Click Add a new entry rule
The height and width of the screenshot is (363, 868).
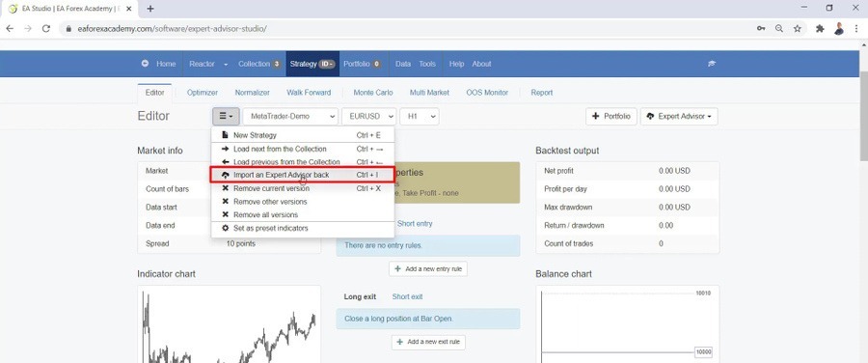tap(428, 268)
